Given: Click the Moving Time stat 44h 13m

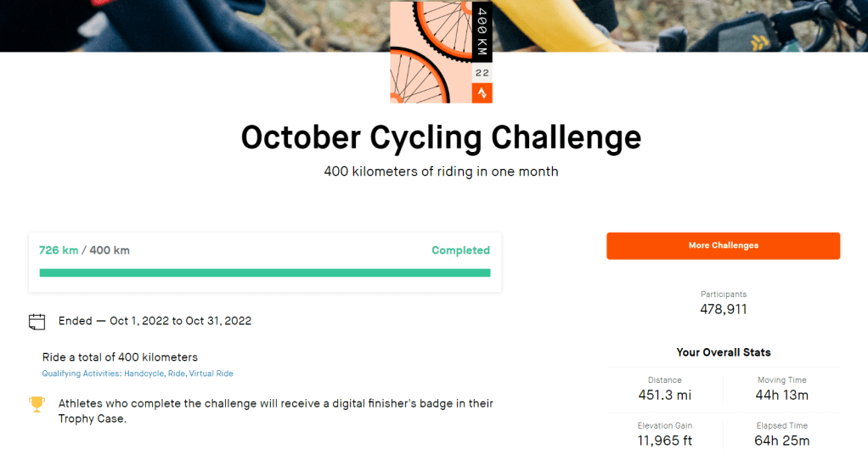Looking at the screenshot, I should [781, 395].
